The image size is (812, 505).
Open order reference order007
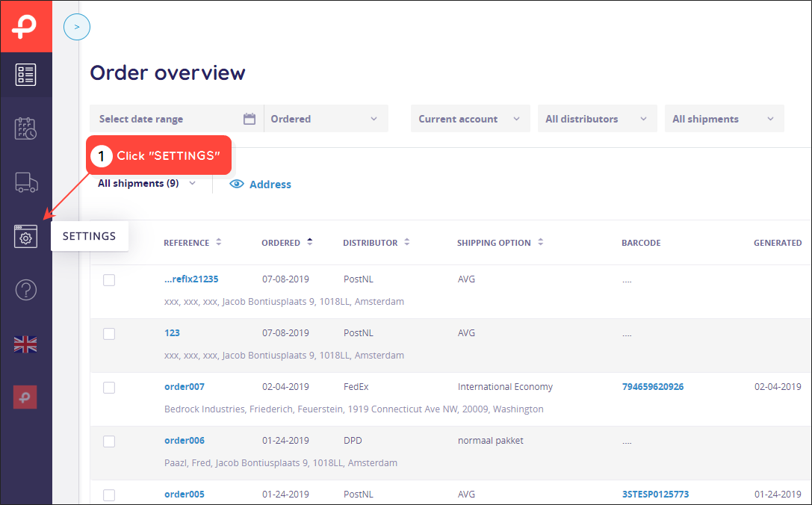point(185,387)
